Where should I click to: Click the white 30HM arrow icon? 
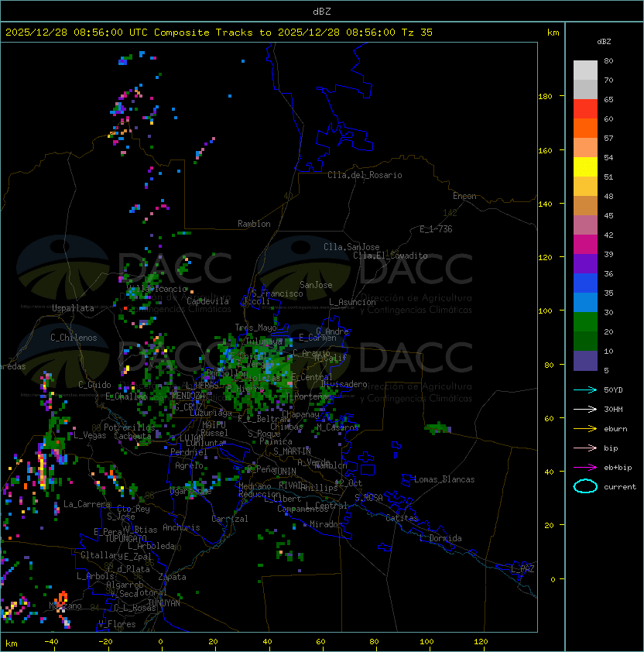585,410
